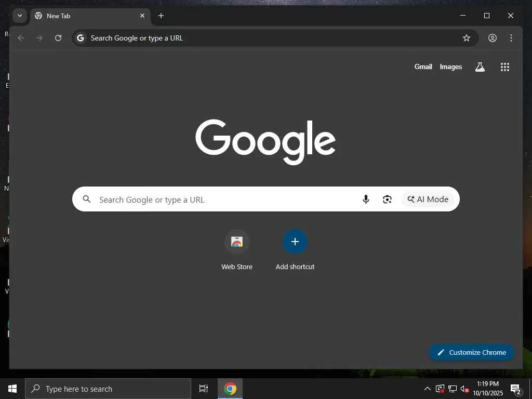Reload the current page
Image resolution: width=532 pixels, height=399 pixels.
(x=58, y=38)
